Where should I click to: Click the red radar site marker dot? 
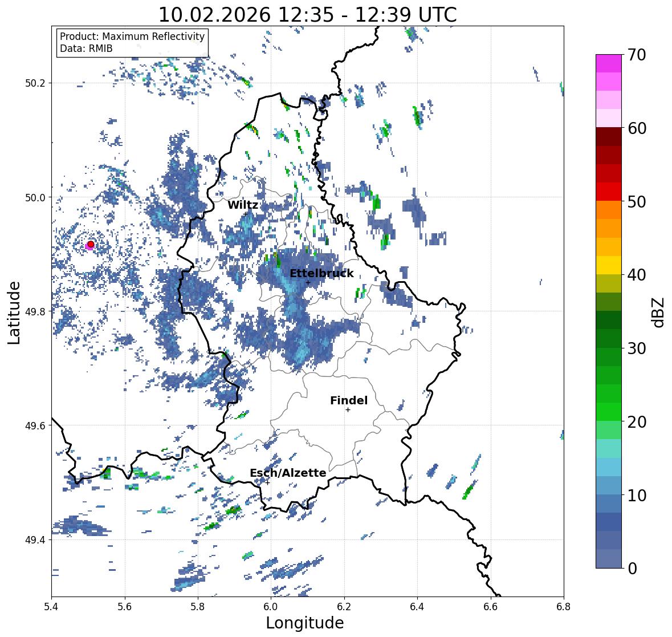91,244
